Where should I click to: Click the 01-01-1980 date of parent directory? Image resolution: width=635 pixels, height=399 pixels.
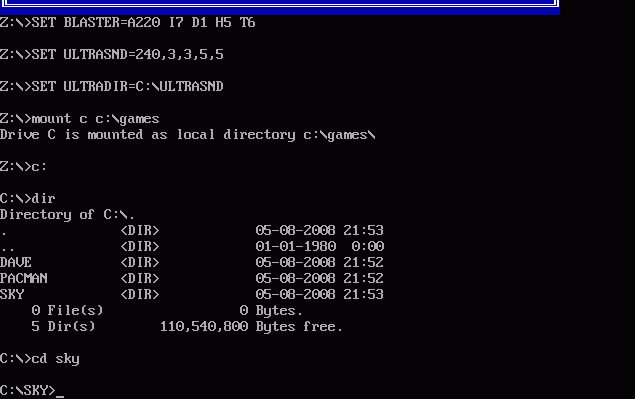[x=296, y=246]
